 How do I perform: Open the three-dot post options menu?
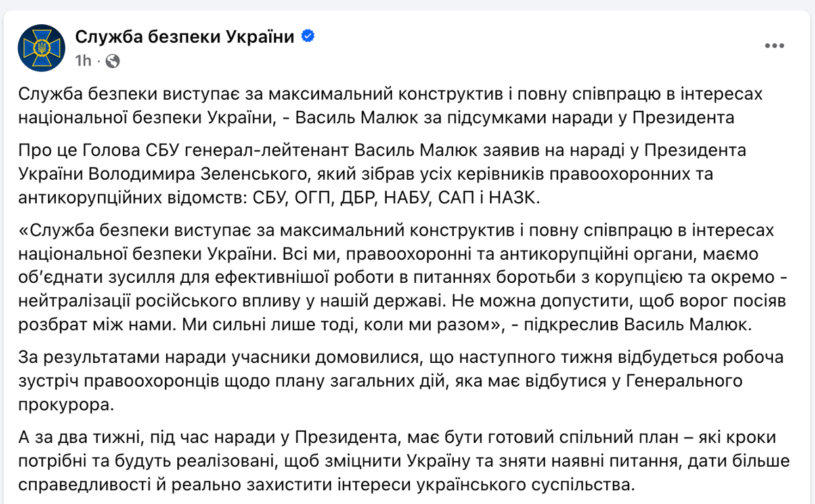coord(774,46)
